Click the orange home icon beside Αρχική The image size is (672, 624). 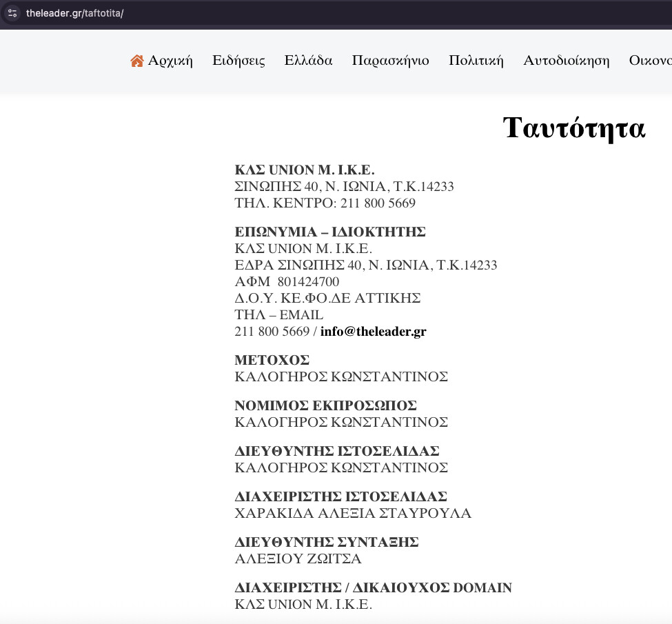(137, 61)
